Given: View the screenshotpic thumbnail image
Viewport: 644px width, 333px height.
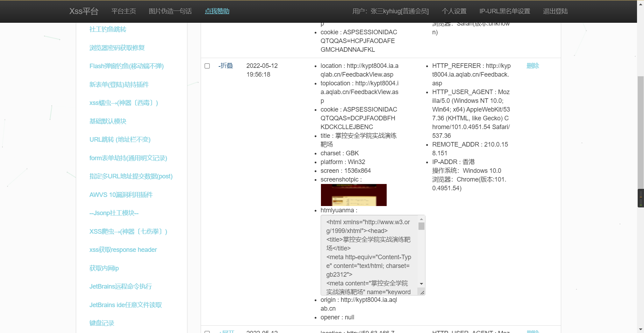Looking at the screenshot, I should 353,195.
